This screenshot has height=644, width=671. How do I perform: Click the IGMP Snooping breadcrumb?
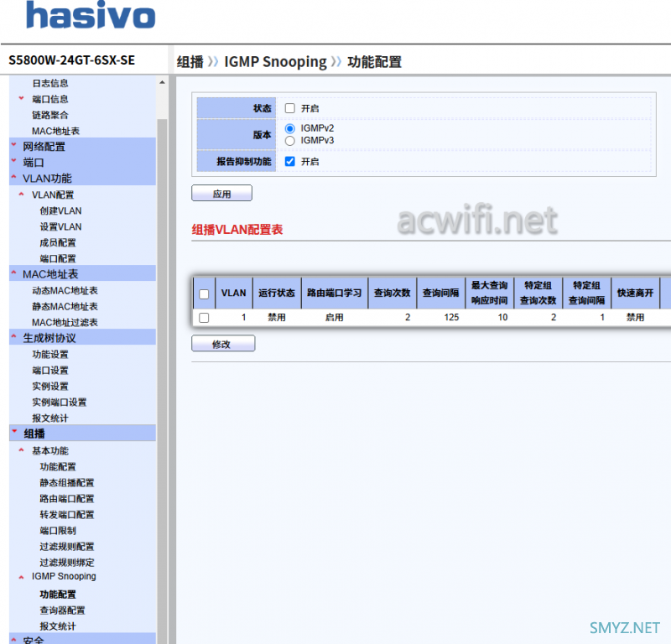tap(276, 62)
